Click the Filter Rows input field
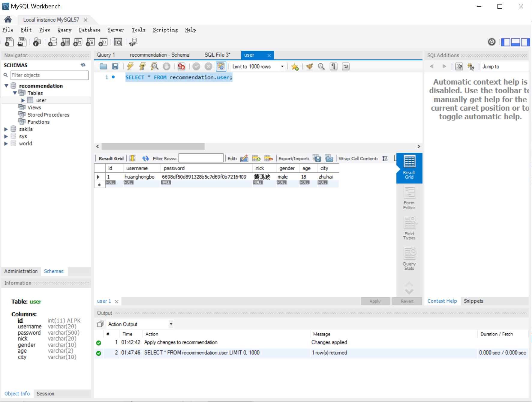The height and width of the screenshot is (402, 532). pos(201,158)
